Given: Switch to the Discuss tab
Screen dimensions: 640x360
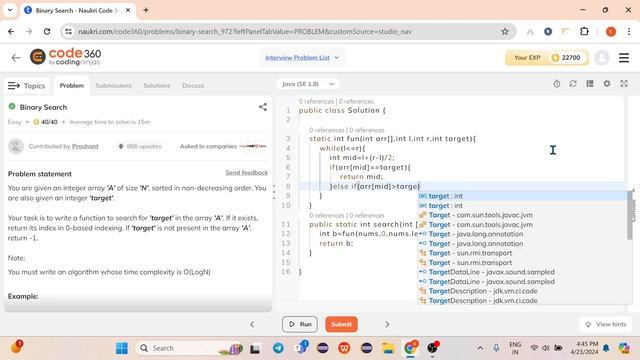Looking at the screenshot, I should (x=193, y=86).
